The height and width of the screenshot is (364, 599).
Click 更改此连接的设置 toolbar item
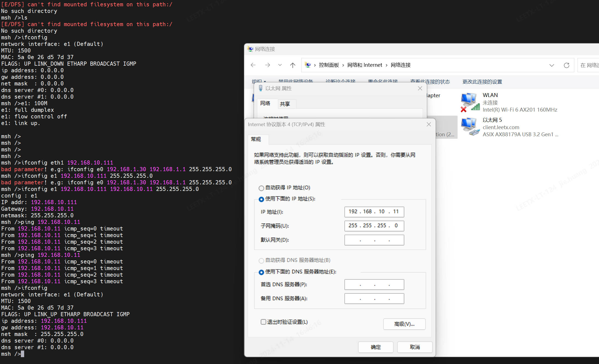[482, 82]
